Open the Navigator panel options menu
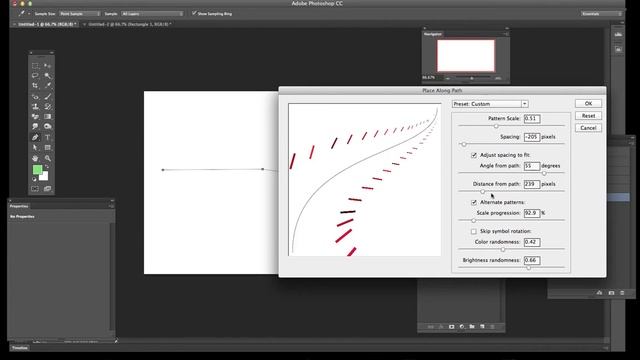Image resolution: width=640 pixels, height=360 pixels. (x=506, y=34)
